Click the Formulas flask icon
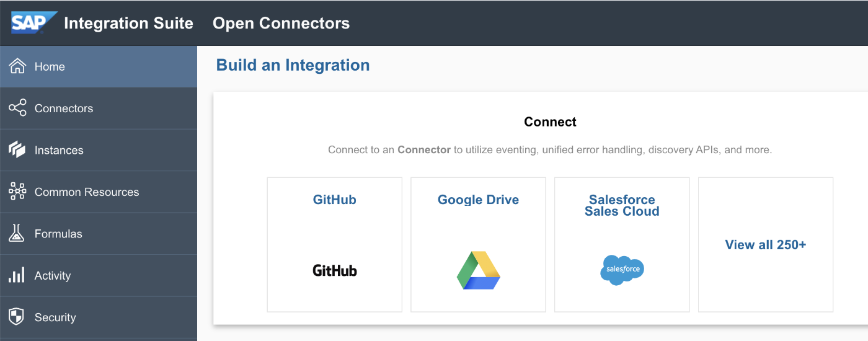This screenshot has width=868, height=341. pyautogui.click(x=17, y=233)
